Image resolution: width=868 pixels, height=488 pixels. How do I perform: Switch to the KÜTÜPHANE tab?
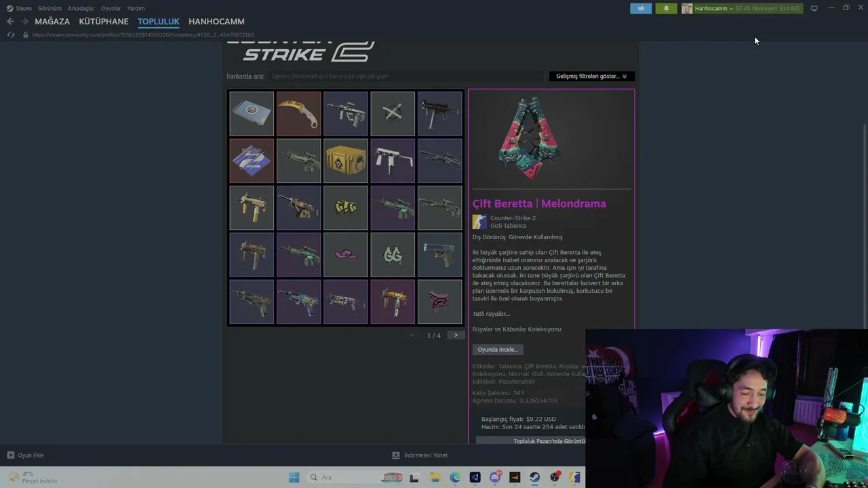[x=104, y=22]
